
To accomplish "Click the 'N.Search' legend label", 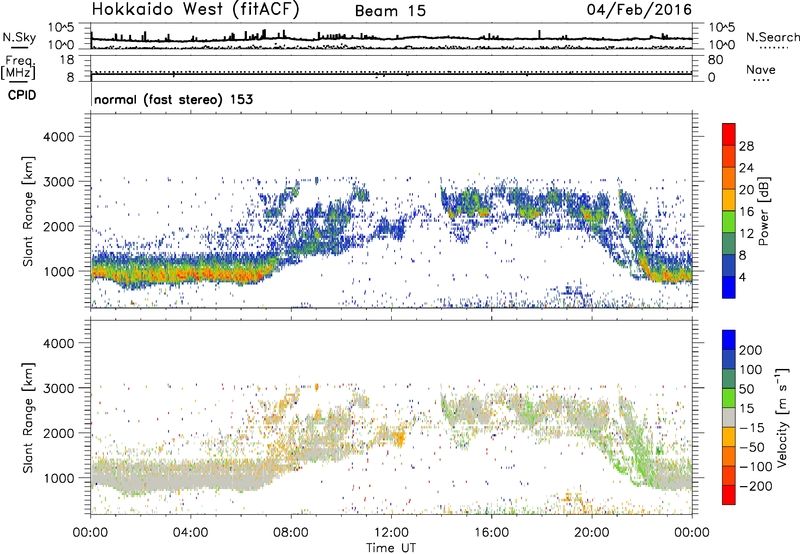I will [772, 37].
